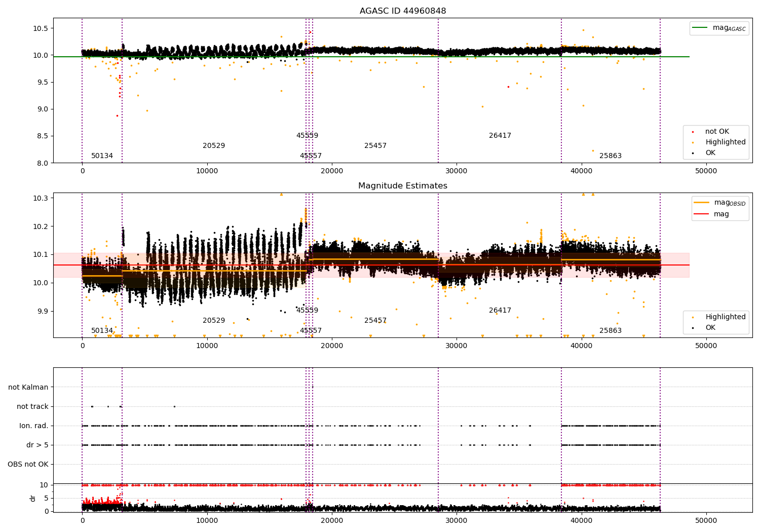Viewport: 760px width, 532px height.
Task: Click the 9.9 y-axis tick in Magnitude Estimates
Action: 42,312
